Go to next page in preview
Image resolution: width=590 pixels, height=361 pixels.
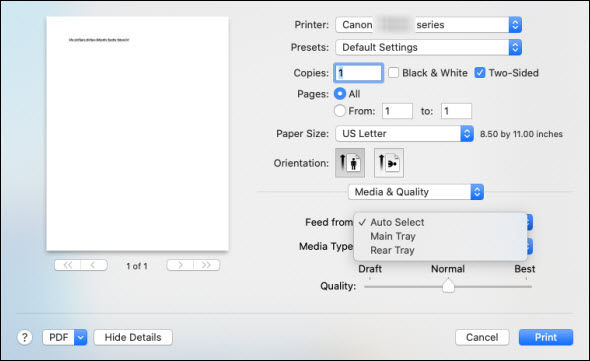(x=180, y=265)
